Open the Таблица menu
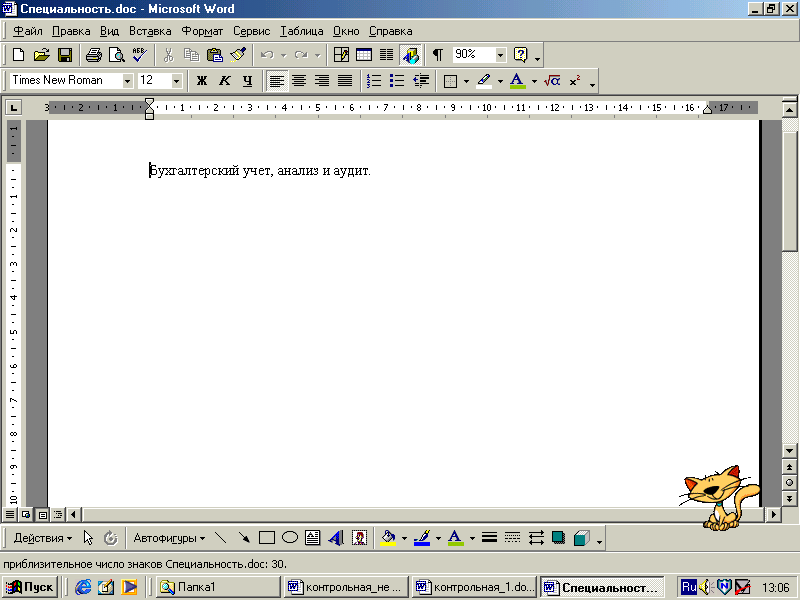This screenshot has height=600, width=800. (302, 31)
